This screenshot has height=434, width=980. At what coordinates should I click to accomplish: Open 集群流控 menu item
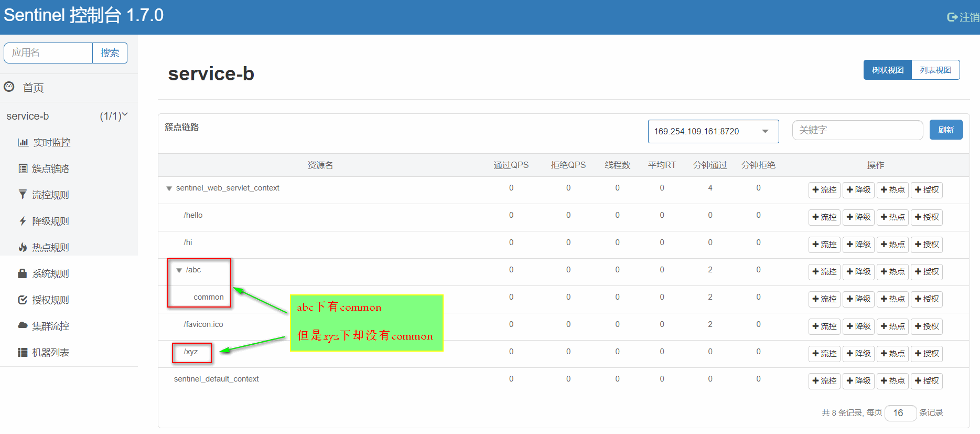click(x=50, y=326)
